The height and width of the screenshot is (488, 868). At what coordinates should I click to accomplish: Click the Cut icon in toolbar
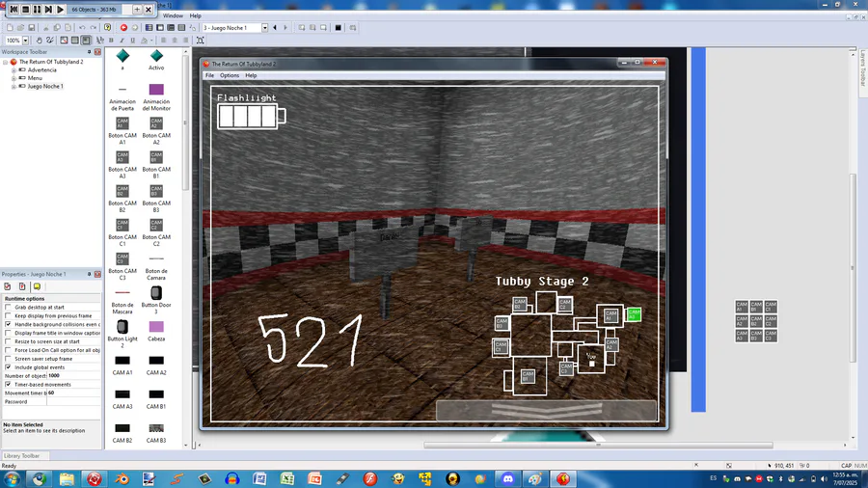(x=46, y=28)
